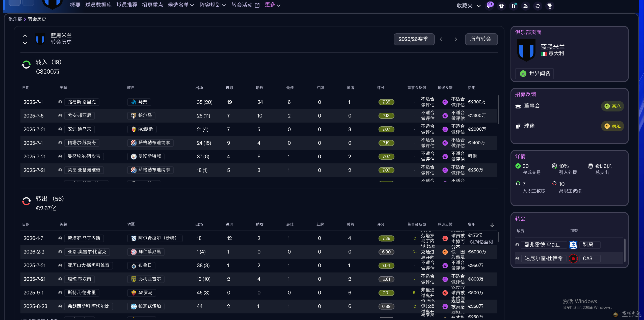Click the 转入 table vertical scrollbar
The image size is (644, 320).
tap(498, 110)
